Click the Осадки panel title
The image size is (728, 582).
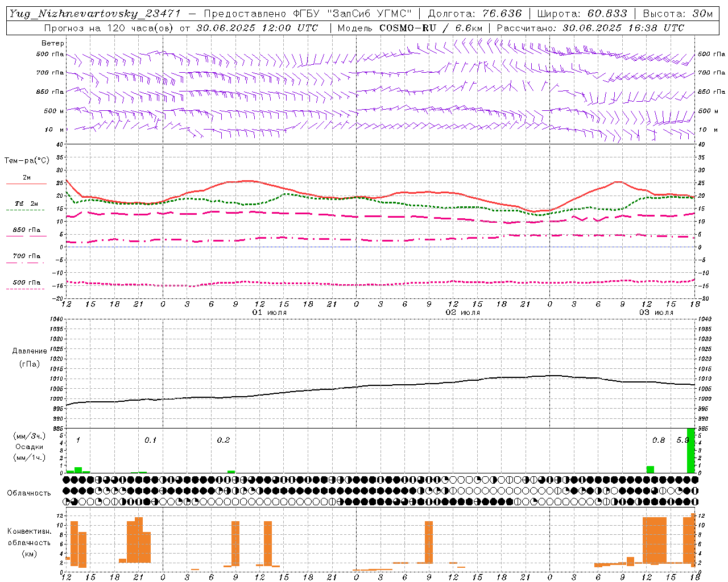coord(30,447)
